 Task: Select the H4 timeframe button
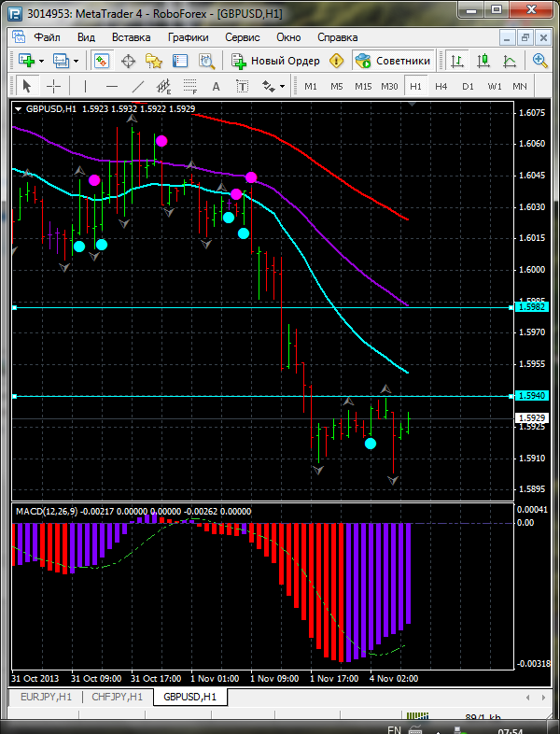click(x=441, y=87)
